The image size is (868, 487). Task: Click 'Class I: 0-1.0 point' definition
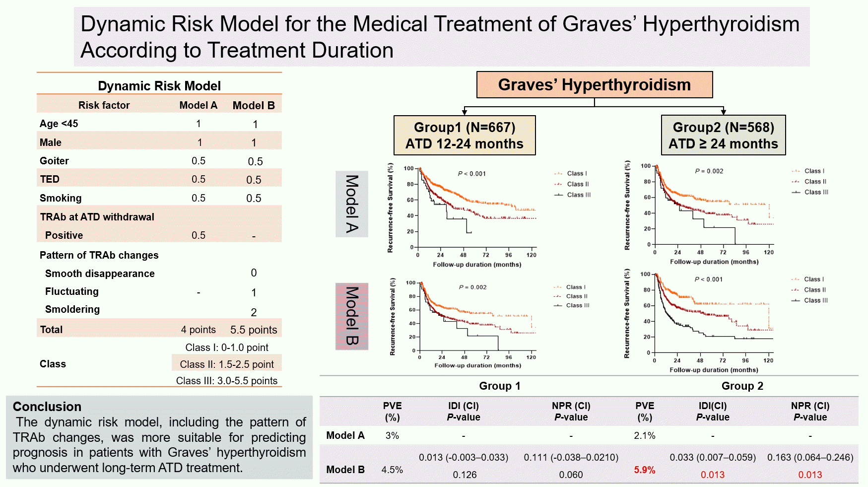coord(227,348)
